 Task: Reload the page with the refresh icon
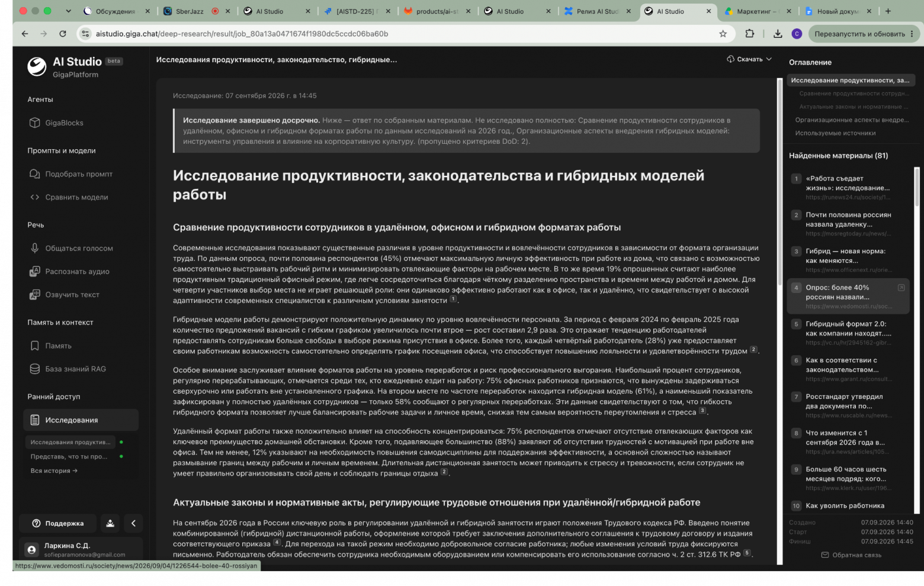63,34
